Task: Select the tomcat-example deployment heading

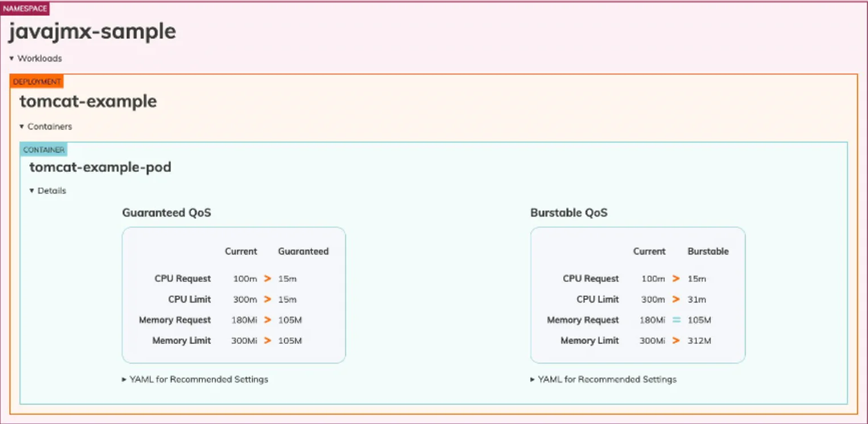Action: click(88, 102)
